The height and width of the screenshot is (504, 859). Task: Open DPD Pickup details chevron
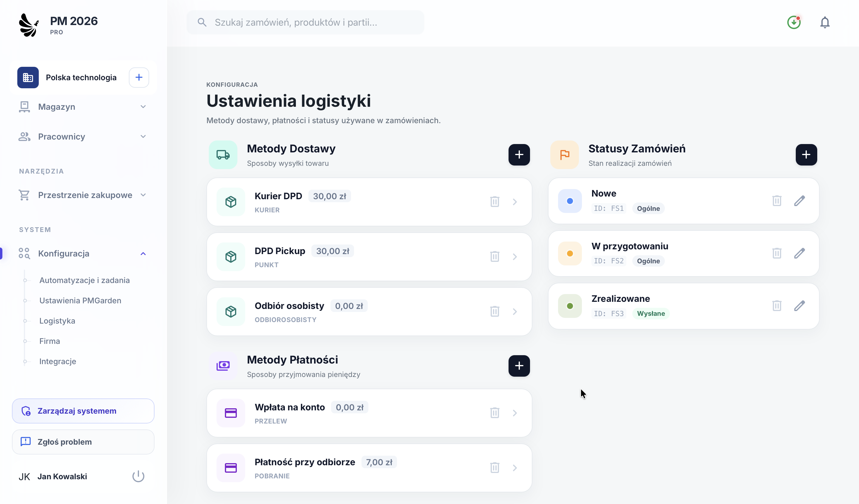(x=515, y=256)
